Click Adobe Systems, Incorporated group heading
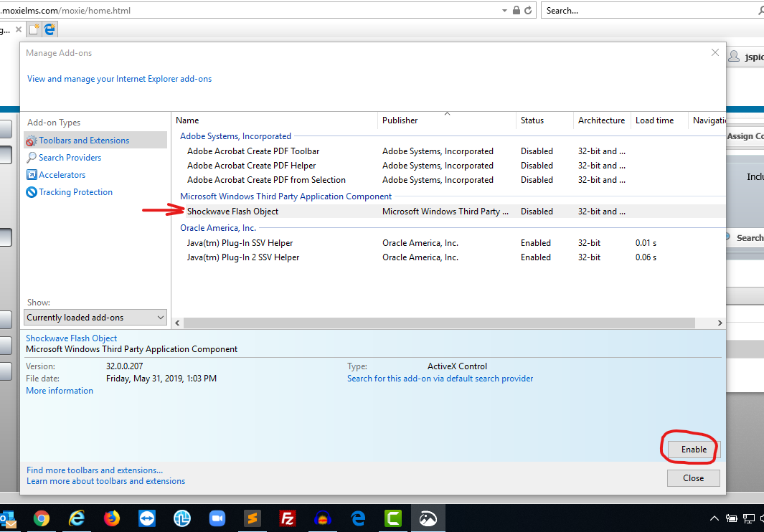Image resolution: width=764 pixels, height=532 pixels. (x=235, y=136)
